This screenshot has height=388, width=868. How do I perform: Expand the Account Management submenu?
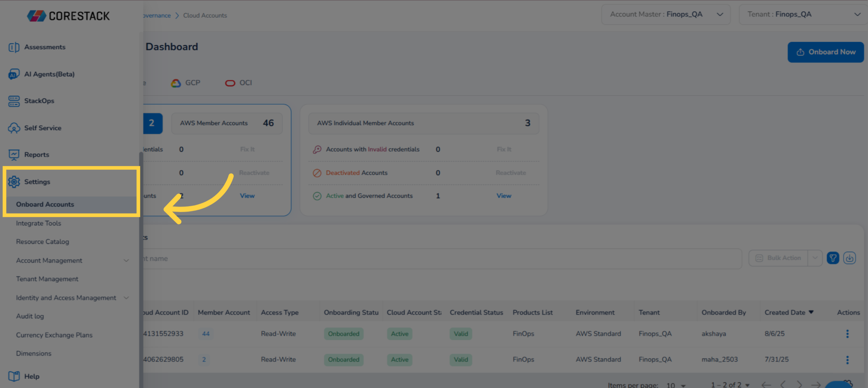point(126,261)
